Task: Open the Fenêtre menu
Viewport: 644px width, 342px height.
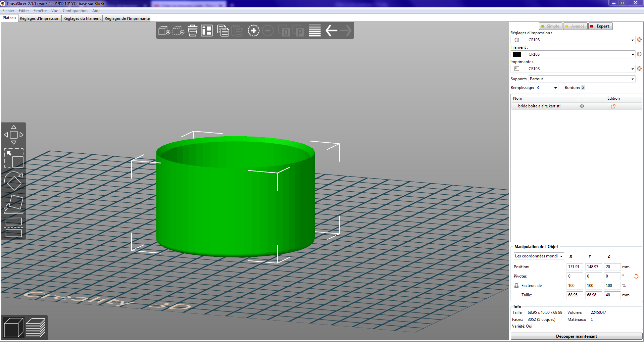Action: [x=40, y=11]
